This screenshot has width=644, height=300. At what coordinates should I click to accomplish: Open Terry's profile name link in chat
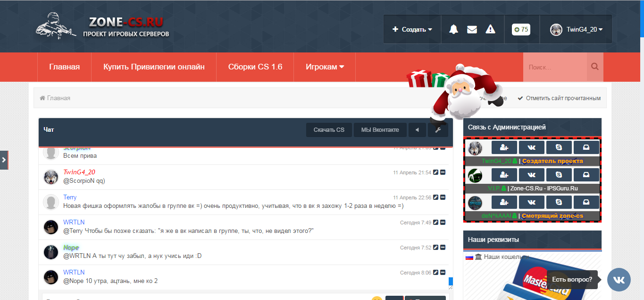(x=70, y=197)
